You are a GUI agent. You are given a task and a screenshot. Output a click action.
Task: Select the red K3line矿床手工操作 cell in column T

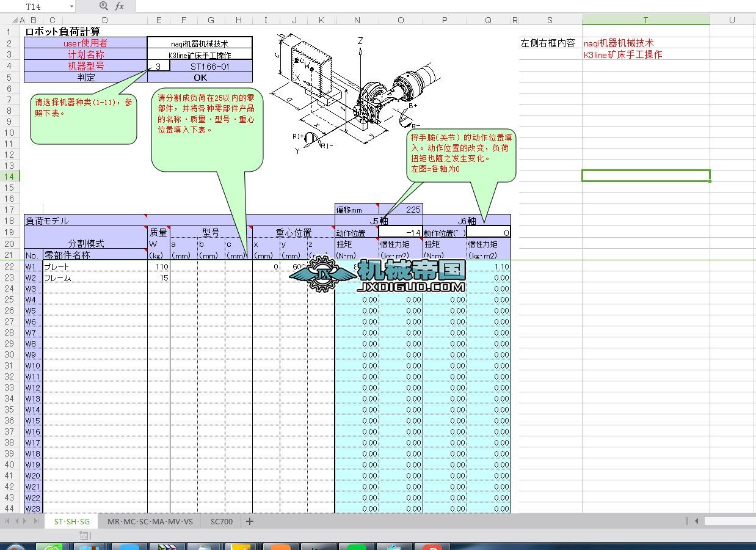(646, 54)
